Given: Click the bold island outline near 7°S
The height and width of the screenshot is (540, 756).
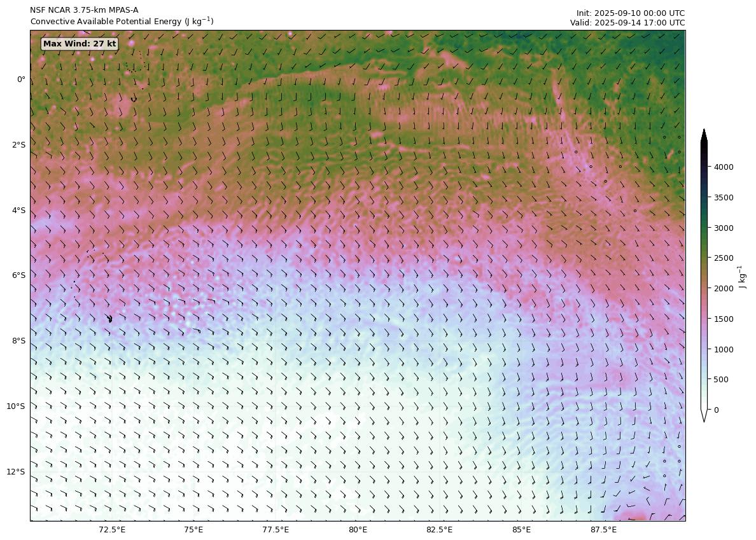Looking at the screenshot, I should click(x=110, y=319).
